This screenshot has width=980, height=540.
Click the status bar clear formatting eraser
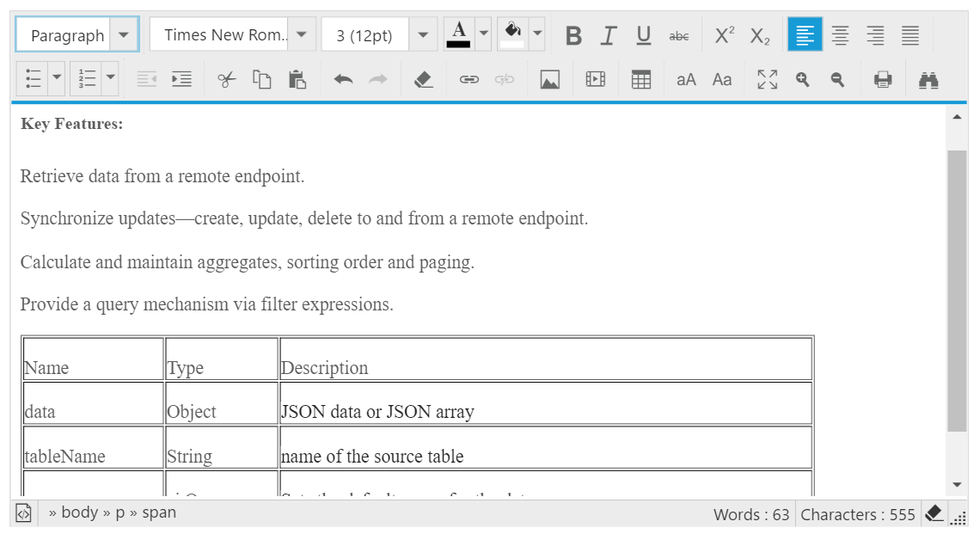(x=934, y=513)
